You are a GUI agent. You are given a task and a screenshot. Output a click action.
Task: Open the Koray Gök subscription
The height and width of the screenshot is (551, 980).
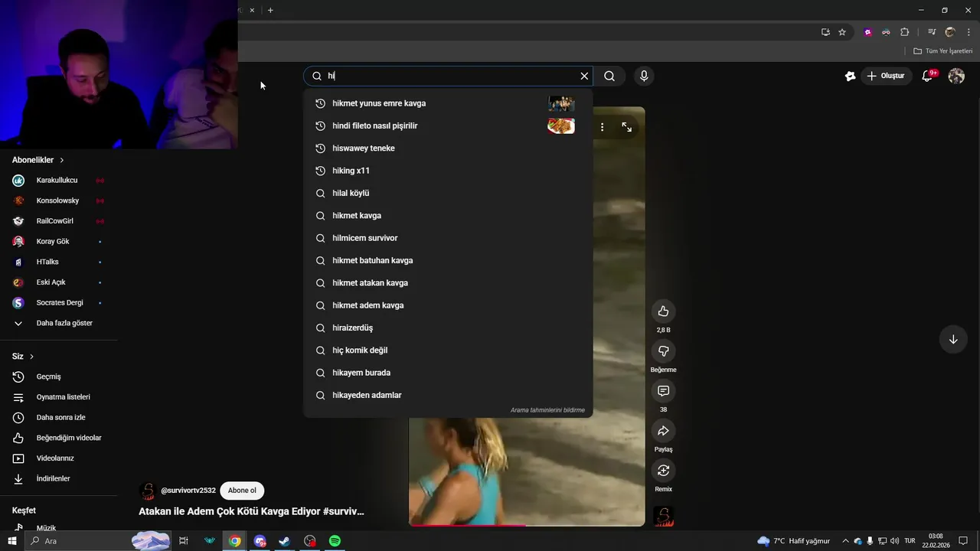58,242
